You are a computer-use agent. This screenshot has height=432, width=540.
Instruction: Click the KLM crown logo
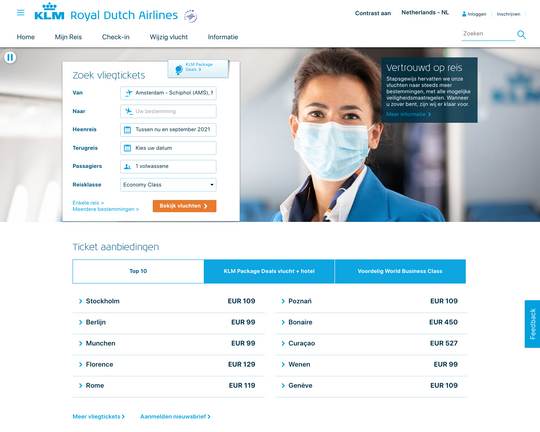coord(49,12)
